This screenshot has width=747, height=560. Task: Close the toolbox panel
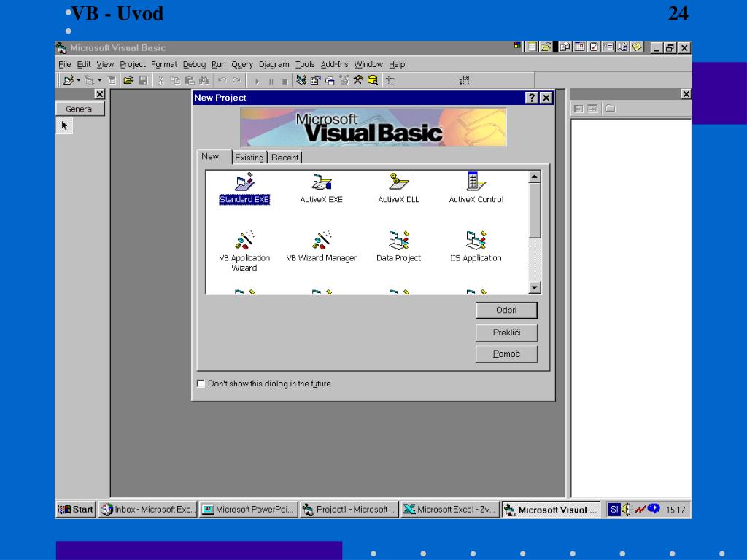coord(99,94)
